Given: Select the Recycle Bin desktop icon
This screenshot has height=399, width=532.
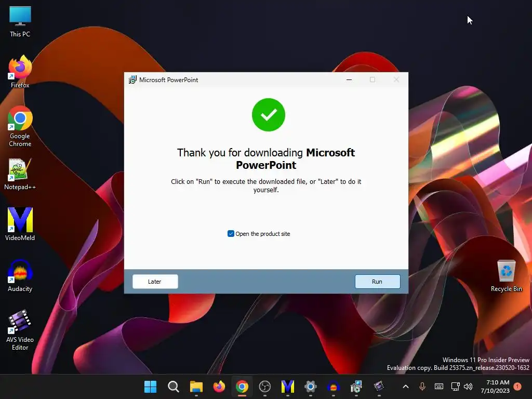Looking at the screenshot, I should click(506, 276).
